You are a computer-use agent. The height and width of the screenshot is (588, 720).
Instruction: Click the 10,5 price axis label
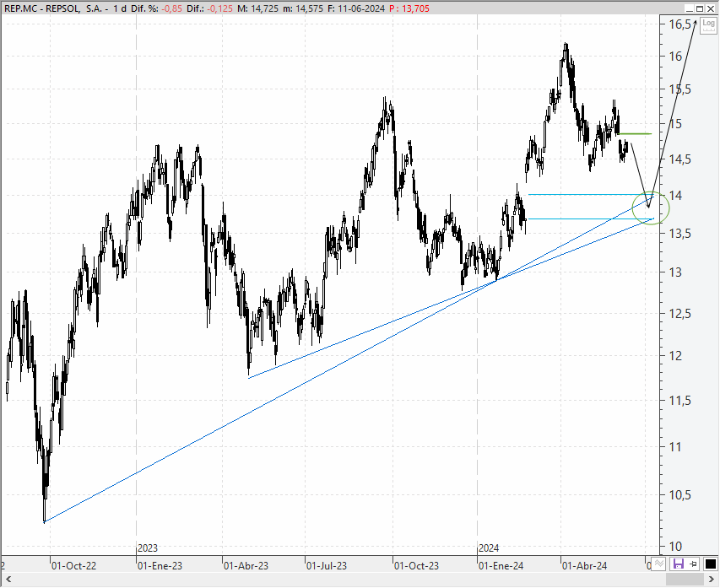point(680,495)
